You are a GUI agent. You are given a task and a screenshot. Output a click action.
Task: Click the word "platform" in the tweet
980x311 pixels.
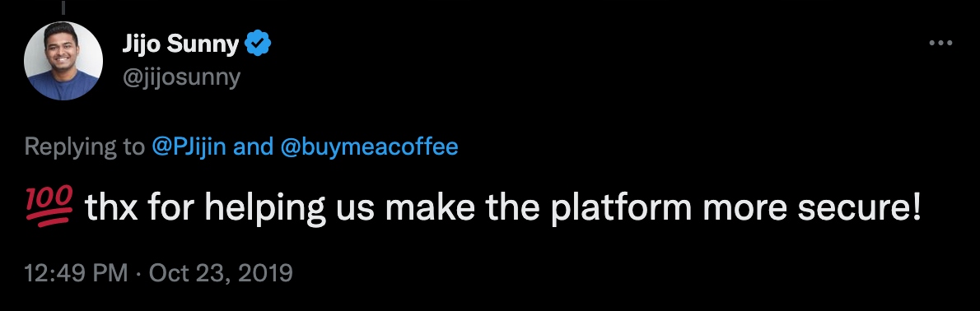[x=621, y=208]
